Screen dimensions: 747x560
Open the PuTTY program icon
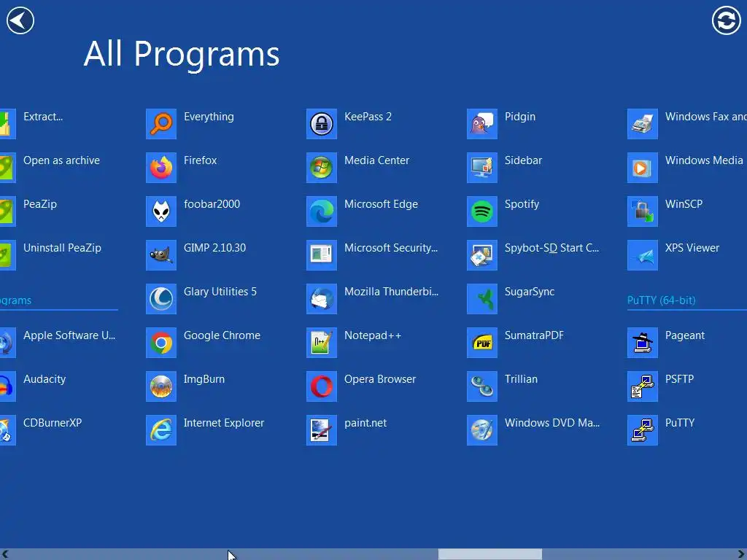coord(643,430)
